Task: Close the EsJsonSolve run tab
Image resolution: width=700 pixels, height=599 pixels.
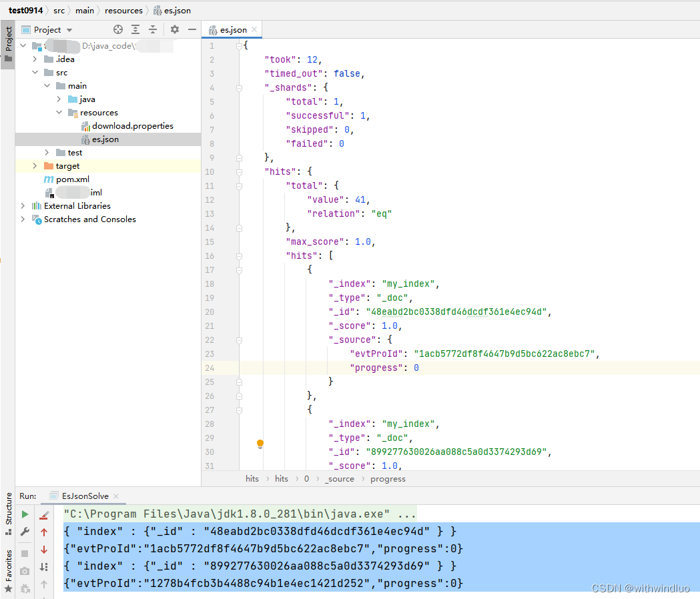Action: coord(116,496)
